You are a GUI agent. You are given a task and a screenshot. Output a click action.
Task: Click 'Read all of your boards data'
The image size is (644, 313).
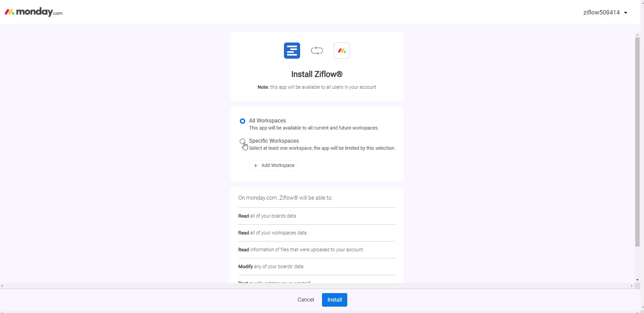(267, 216)
